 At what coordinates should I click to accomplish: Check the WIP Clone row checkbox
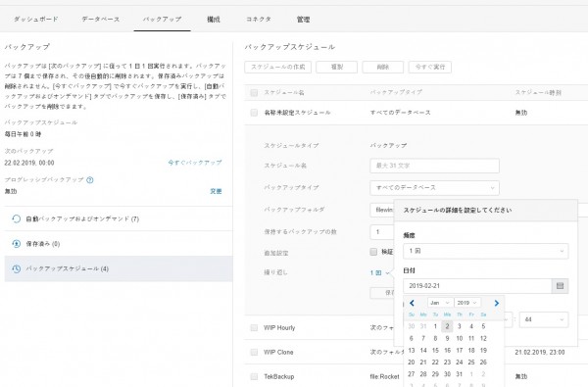click(254, 352)
